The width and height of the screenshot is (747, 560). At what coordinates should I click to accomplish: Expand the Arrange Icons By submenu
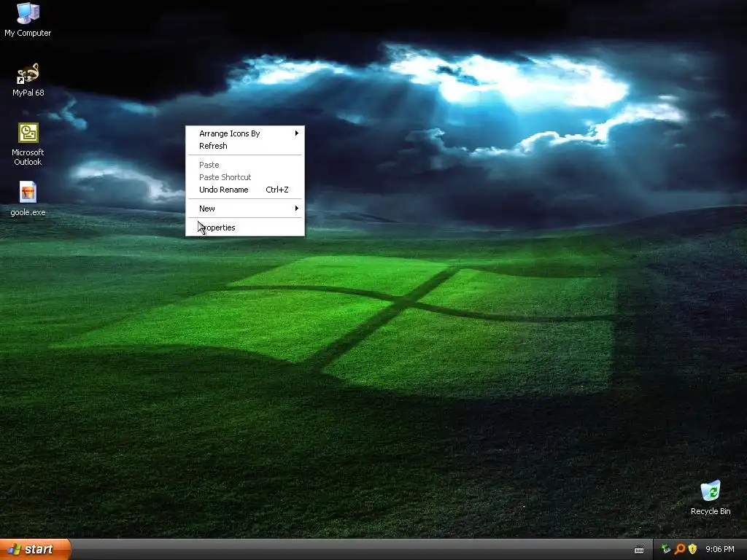(245, 133)
